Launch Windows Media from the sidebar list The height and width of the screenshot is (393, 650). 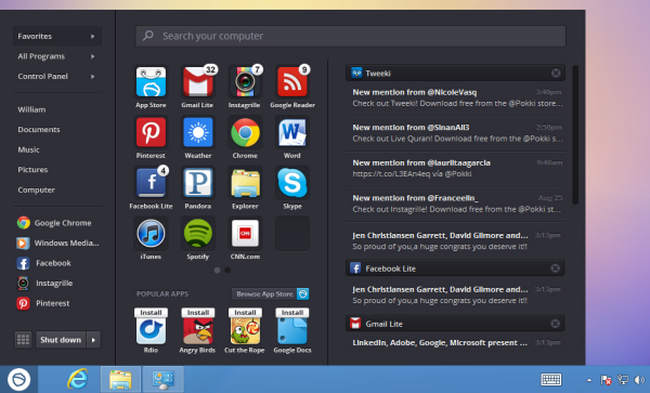[x=57, y=243]
